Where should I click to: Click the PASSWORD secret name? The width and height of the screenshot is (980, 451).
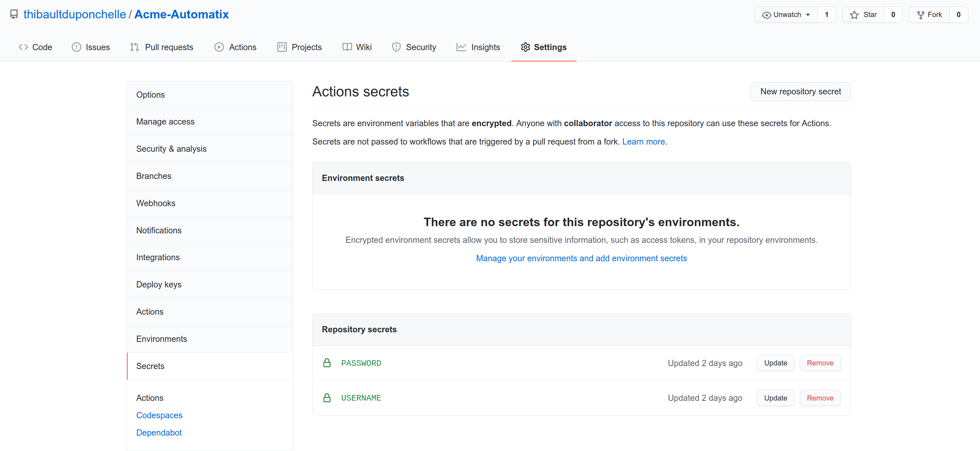pyautogui.click(x=361, y=363)
